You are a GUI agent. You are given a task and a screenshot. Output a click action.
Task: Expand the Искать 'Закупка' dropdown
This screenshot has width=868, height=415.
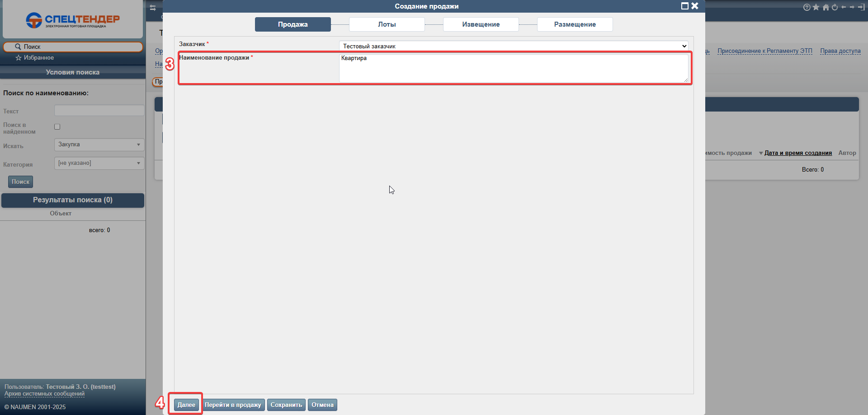point(99,145)
